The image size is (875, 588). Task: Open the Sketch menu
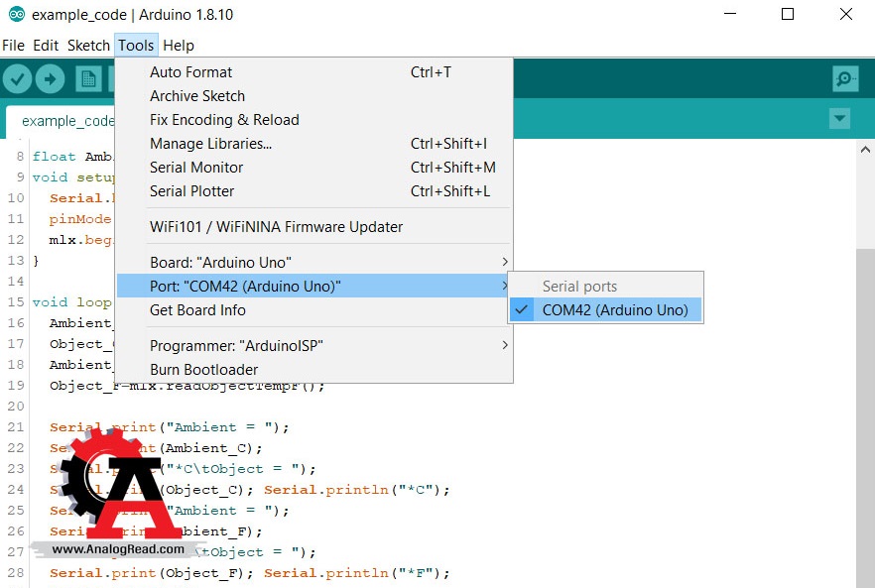click(88, 46)
